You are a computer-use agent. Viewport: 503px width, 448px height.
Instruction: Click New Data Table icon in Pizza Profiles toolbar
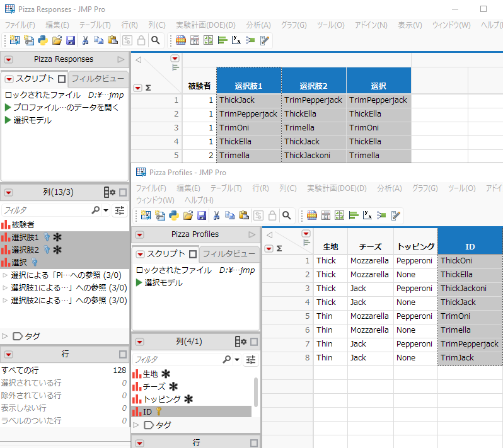click(146, 215)
